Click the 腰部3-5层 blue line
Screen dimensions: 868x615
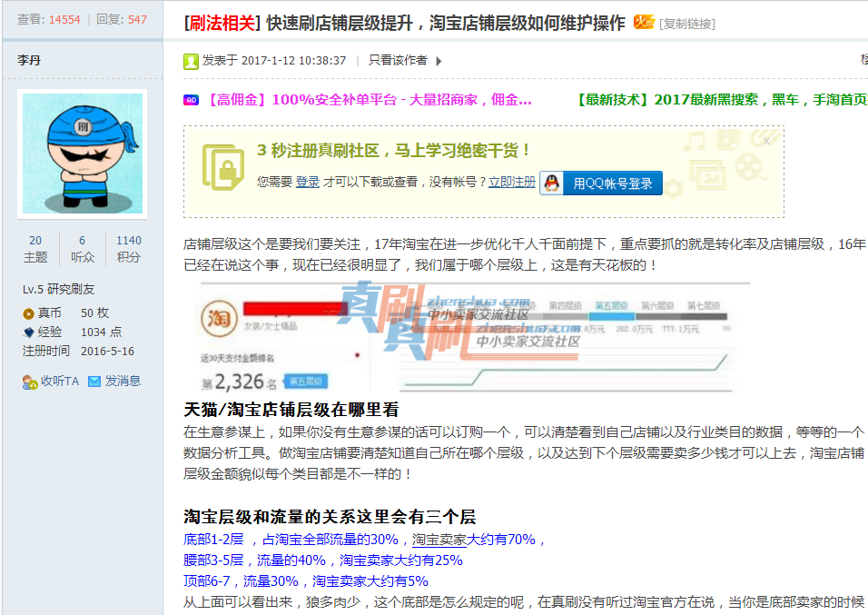(323, 560)
